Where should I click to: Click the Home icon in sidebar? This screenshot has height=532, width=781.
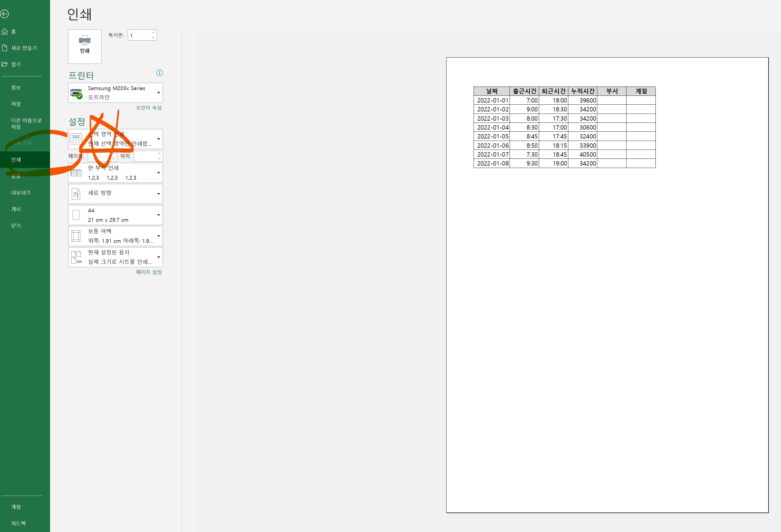5,32
